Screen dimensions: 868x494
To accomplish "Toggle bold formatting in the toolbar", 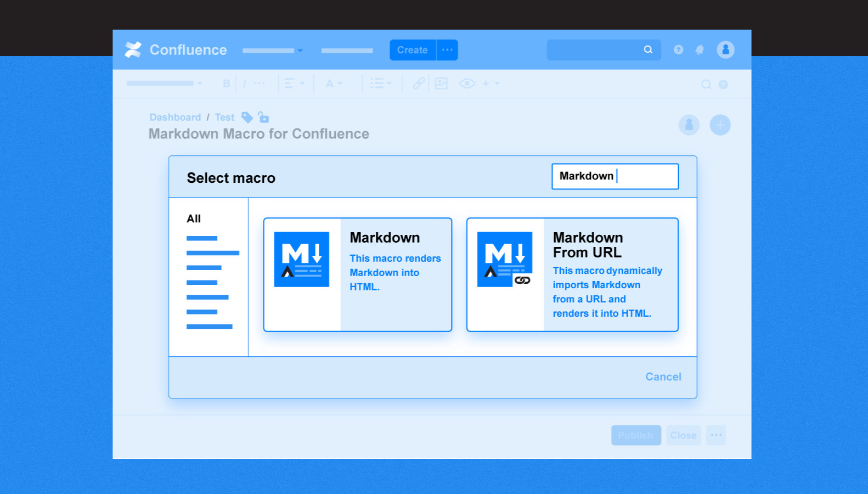I will click(226, 84).
